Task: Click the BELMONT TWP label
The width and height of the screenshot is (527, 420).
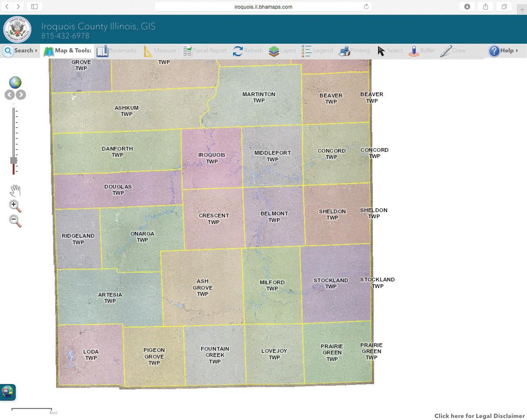Action: pos(274,217)
